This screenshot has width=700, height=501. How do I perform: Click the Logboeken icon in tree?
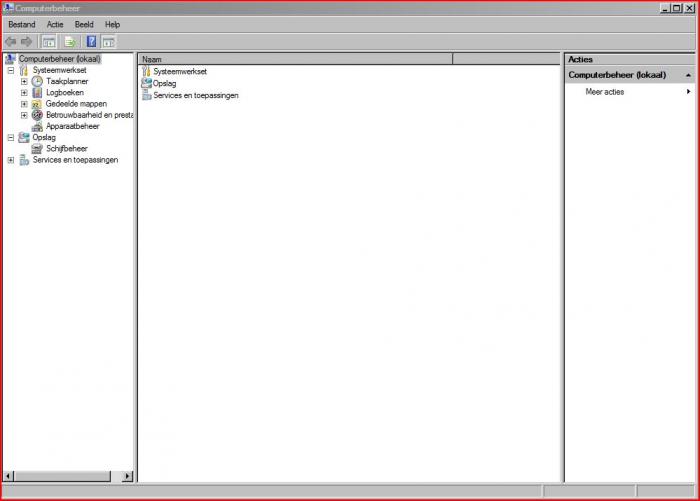click(x=38, y=92)
